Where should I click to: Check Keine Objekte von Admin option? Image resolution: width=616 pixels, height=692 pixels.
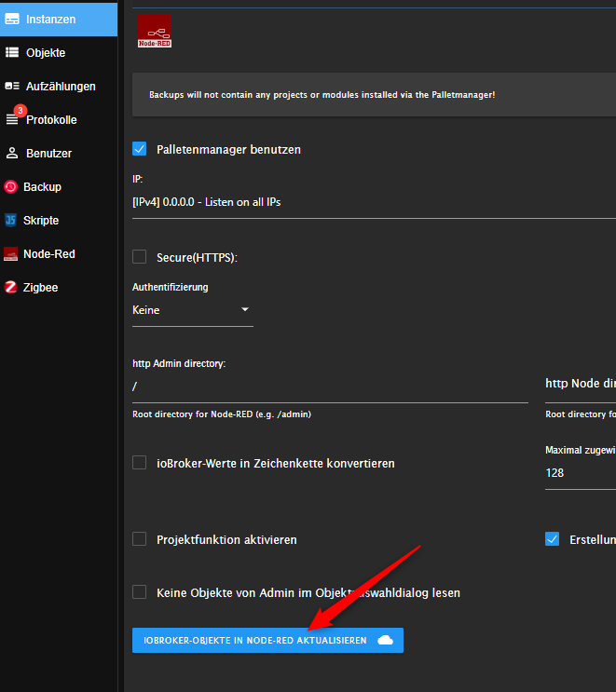(x=140, y=591)
